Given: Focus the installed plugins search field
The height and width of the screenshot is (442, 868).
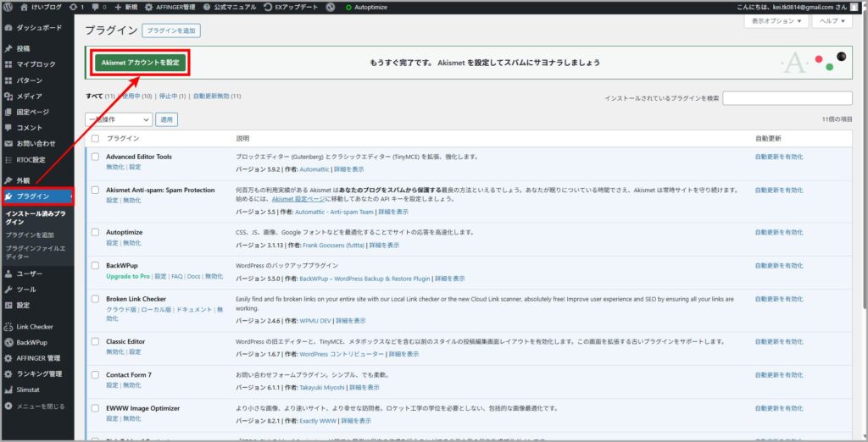Looking at the screenshot, I should (787, 98).
